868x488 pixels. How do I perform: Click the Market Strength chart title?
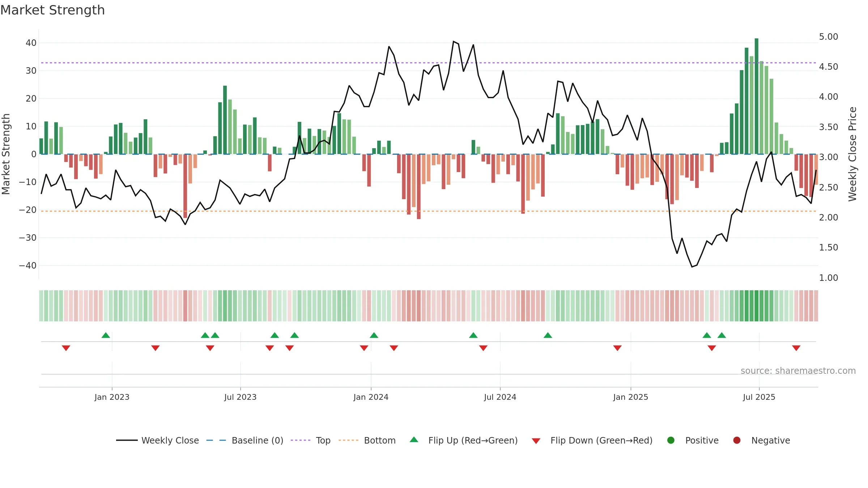pos(52,10)
